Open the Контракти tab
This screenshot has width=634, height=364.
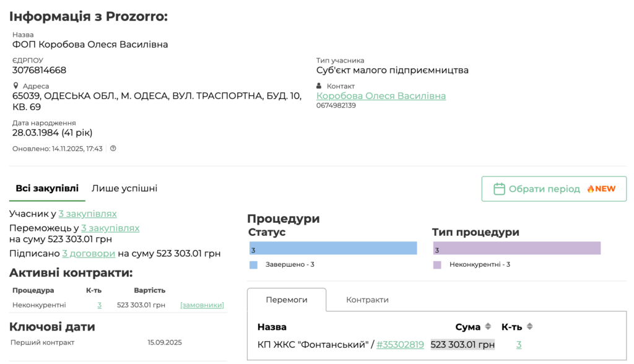[x=367, y=300]
